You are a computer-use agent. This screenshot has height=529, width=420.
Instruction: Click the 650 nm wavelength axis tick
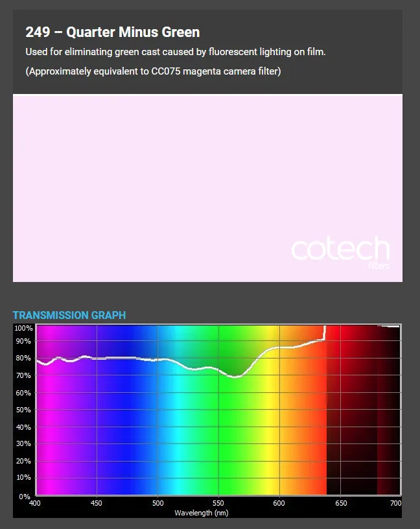(x=340, y=503)
